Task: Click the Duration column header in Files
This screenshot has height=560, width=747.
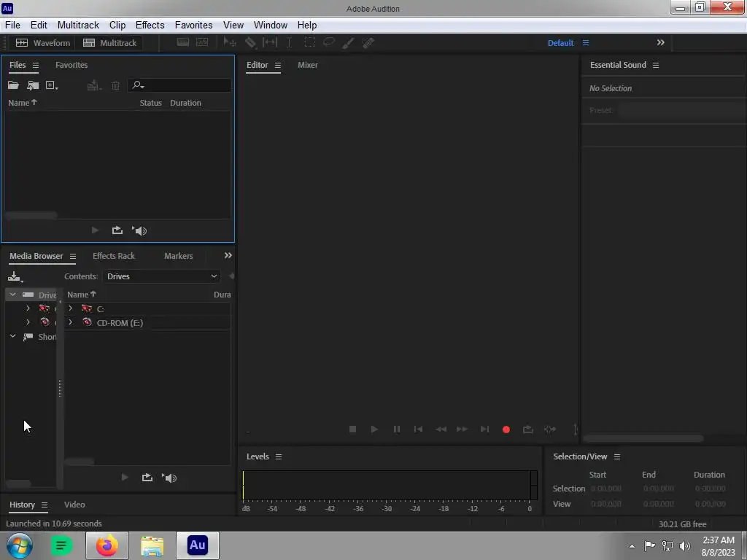Action: click(x=185, y=103)
